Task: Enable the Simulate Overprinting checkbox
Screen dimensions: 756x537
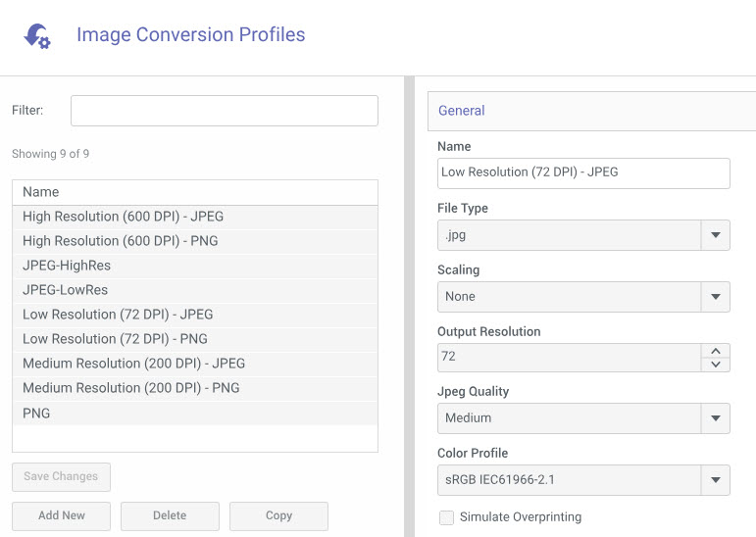Action: pyautogui.click(x=446, y=517)
